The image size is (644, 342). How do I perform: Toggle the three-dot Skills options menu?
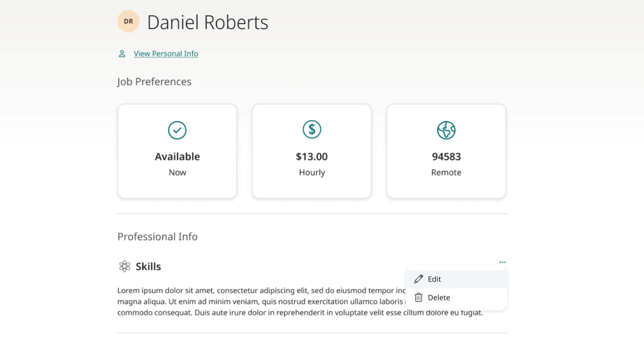click(x=502, y=262)
